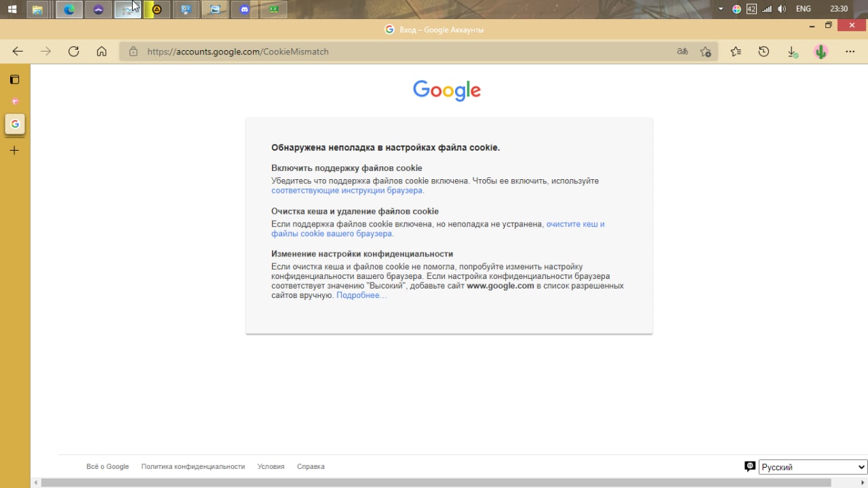Image resolution: width=868 pixels, height=488 pixels.
Task: Click the 'Изменение настройки конфиденциальности' heading
Action: pos(362,254)
